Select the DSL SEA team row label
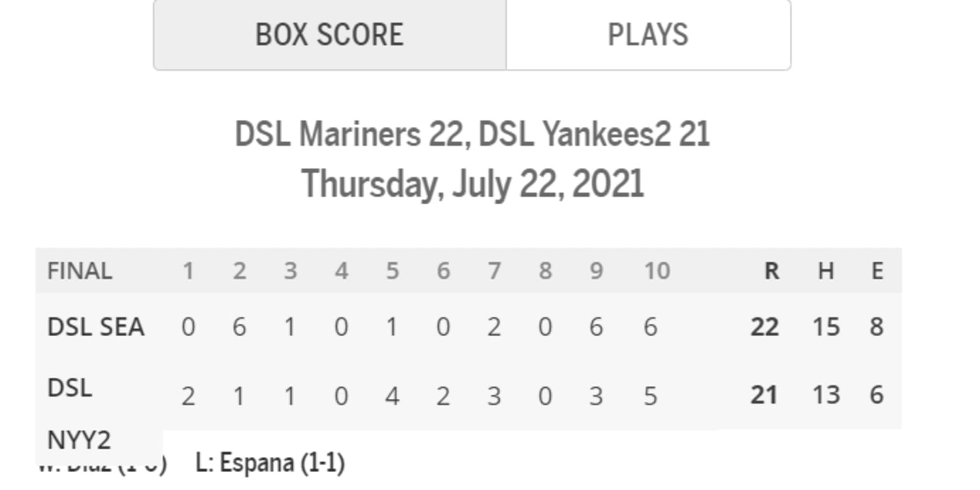This screenshot has height=490, width=980. click(x=96, y=327)
